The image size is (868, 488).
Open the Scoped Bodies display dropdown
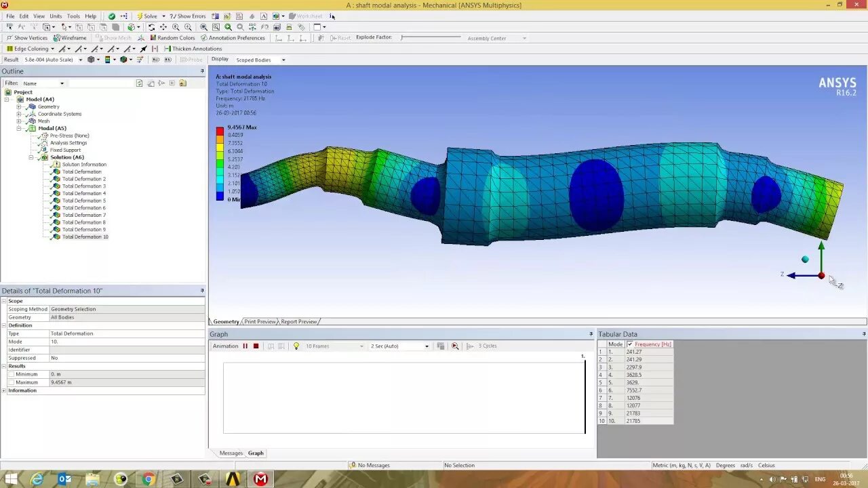pyautogui.click(x=283, y=60)
